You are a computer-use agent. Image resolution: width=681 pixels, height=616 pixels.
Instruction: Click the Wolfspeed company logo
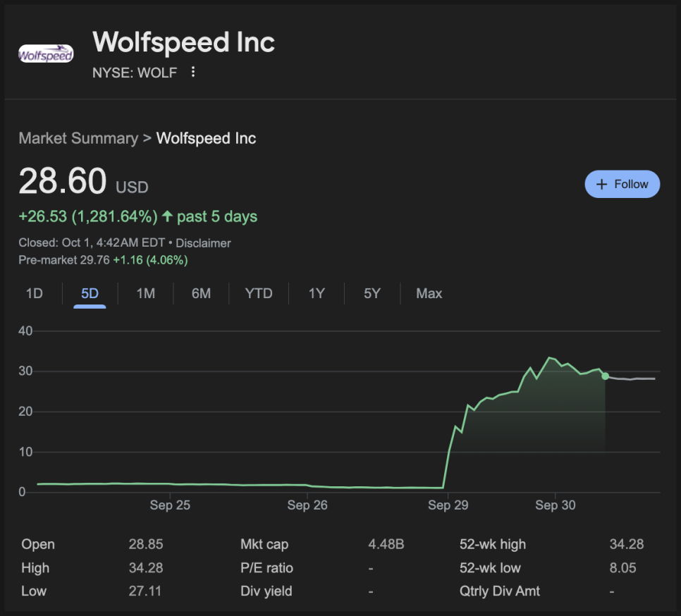pyautogui.click(x=46, y=54)
